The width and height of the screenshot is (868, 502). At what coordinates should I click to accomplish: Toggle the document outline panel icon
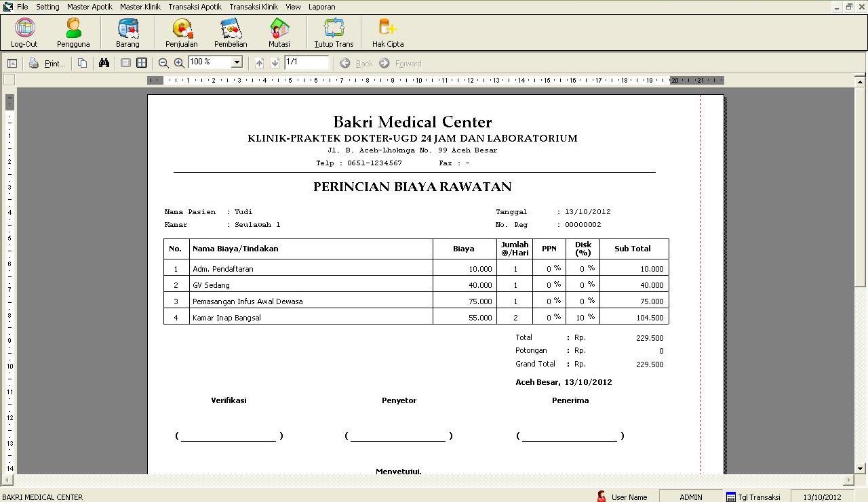[x=12, y=63]
